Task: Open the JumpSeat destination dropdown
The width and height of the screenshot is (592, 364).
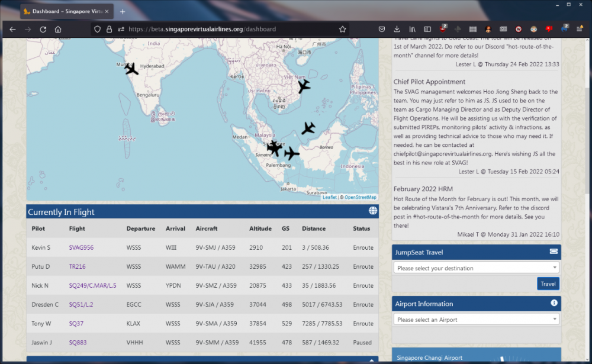Action: click(x=476, y=268)
